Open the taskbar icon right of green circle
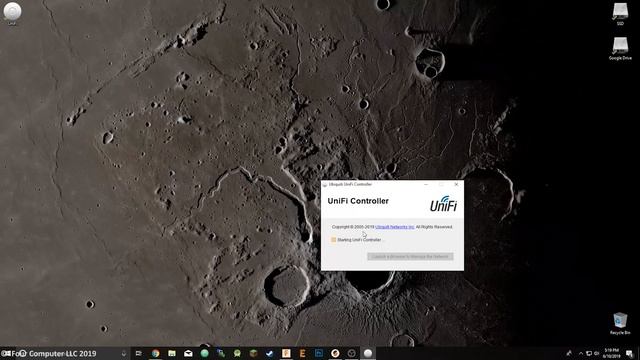 [221, 353]
